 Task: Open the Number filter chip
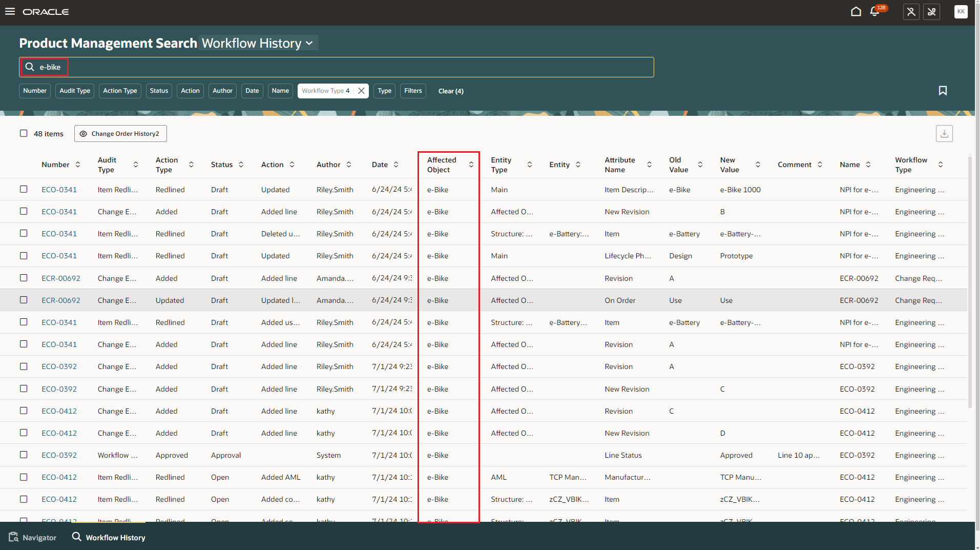click(35, 91)
